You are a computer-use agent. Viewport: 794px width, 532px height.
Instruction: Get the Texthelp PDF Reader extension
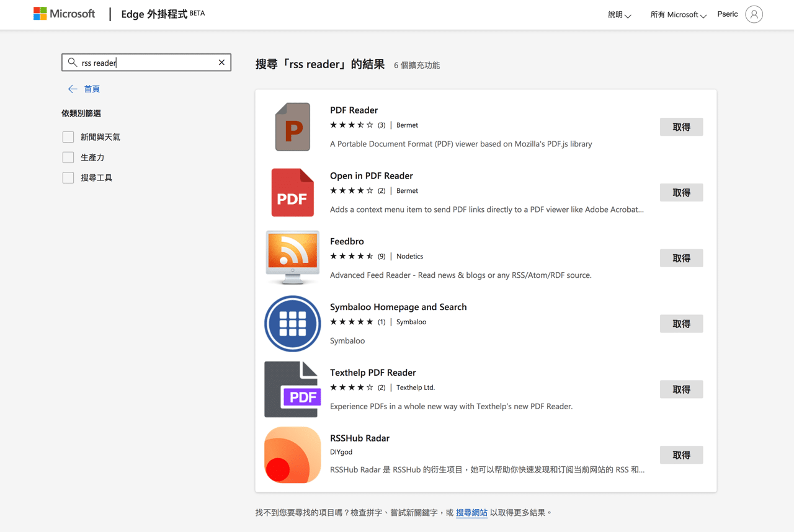tap(681, 389)
